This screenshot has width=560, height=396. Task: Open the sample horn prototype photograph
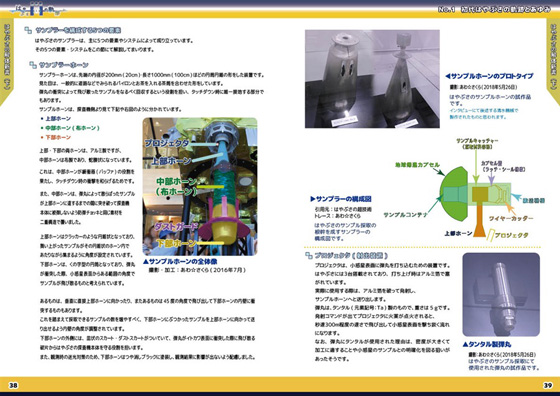point(372,79)
